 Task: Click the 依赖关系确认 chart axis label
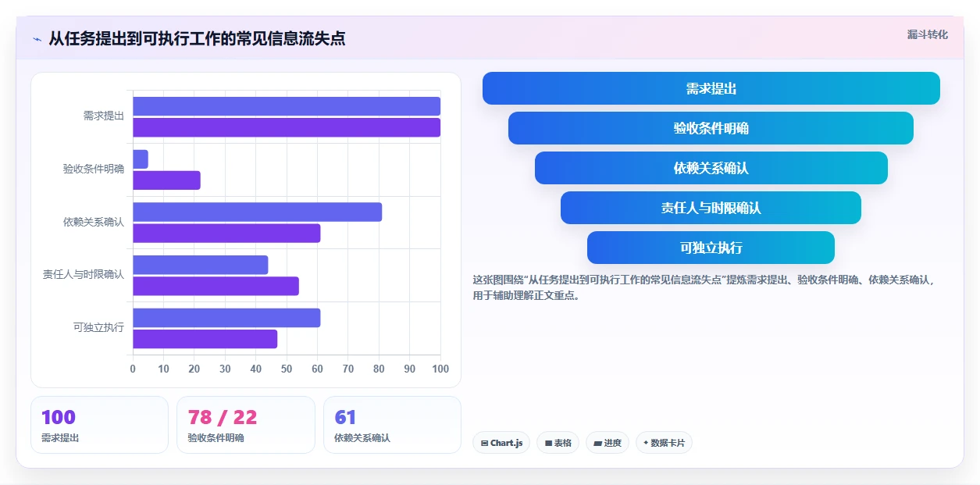tap(94, 222)
